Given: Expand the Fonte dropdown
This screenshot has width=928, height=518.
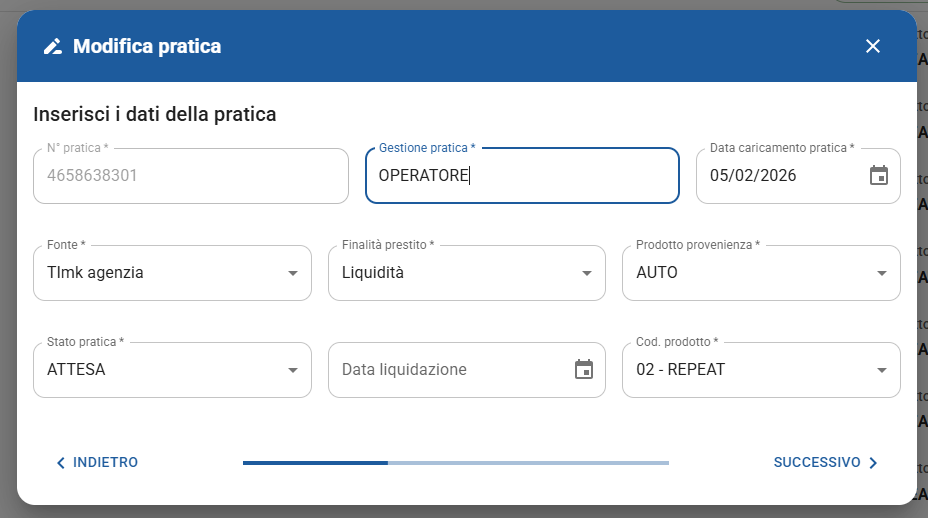Looking at the screenshot, I should pyautogui.click(x=292, y=273).
